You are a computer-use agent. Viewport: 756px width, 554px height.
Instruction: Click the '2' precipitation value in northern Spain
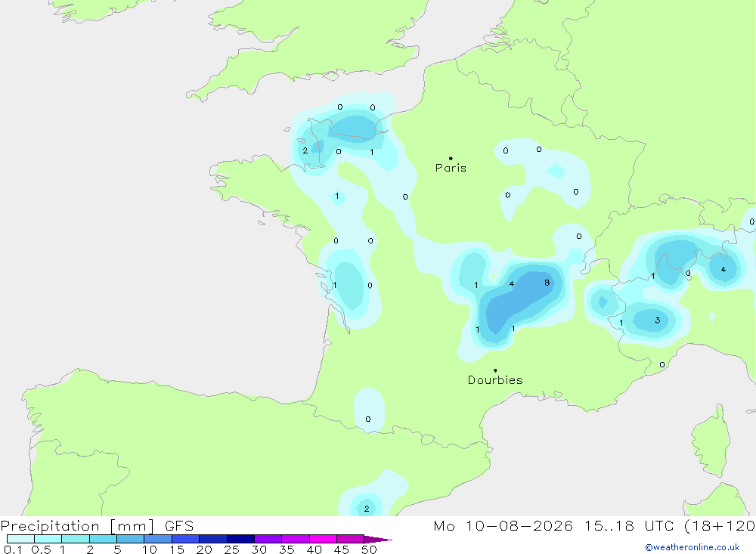(367, 509)
